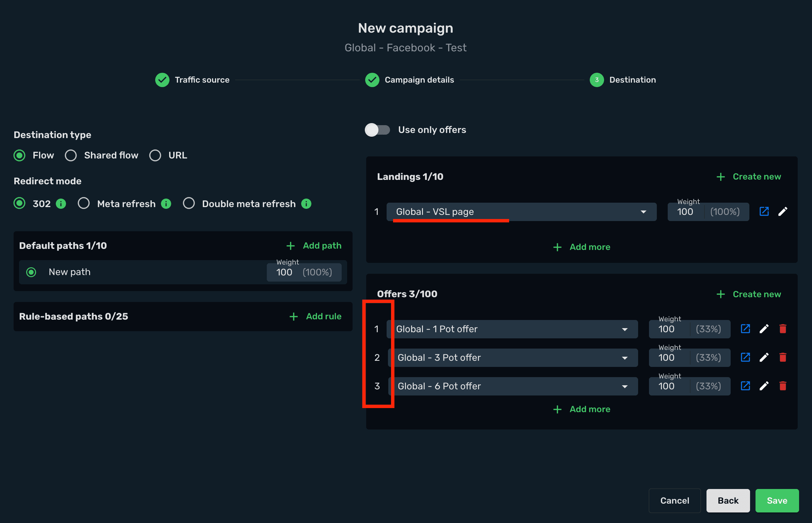Select the Shared flow destination type
The height and width of the screenshot is (523, 812).
point(71,155)
